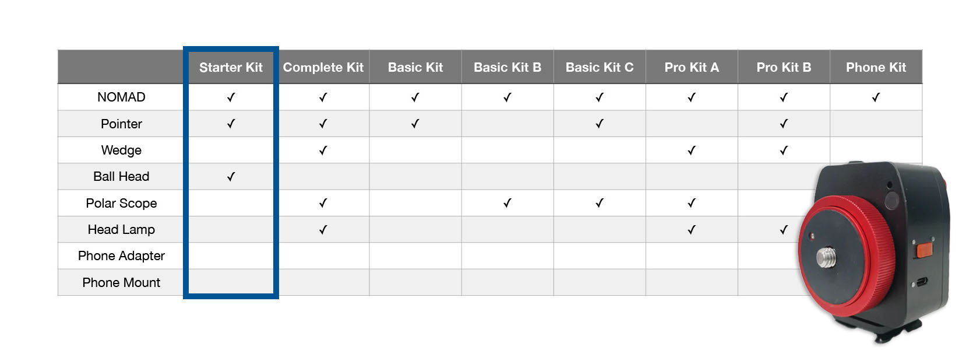Viewport: 980px width, 350px height.
Task: Click Pointer checkmark under Basic Kit C
Action: (600, 124)
